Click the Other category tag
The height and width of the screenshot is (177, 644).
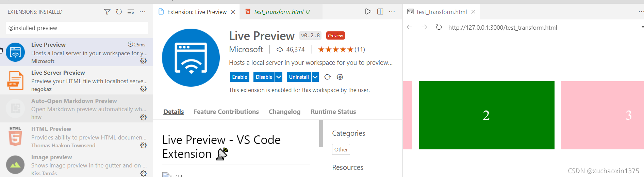[x=341, y=149]
